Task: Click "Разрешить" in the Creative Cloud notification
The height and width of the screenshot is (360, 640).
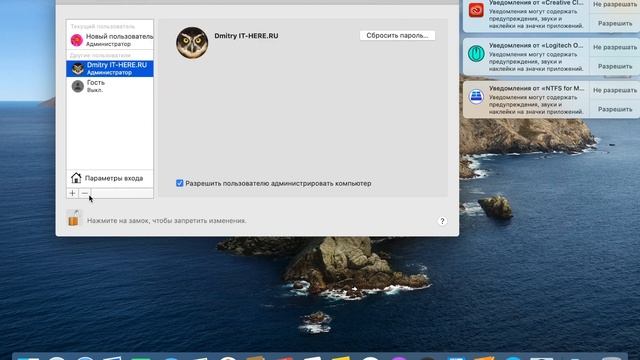Action: (x=615, y=24)
